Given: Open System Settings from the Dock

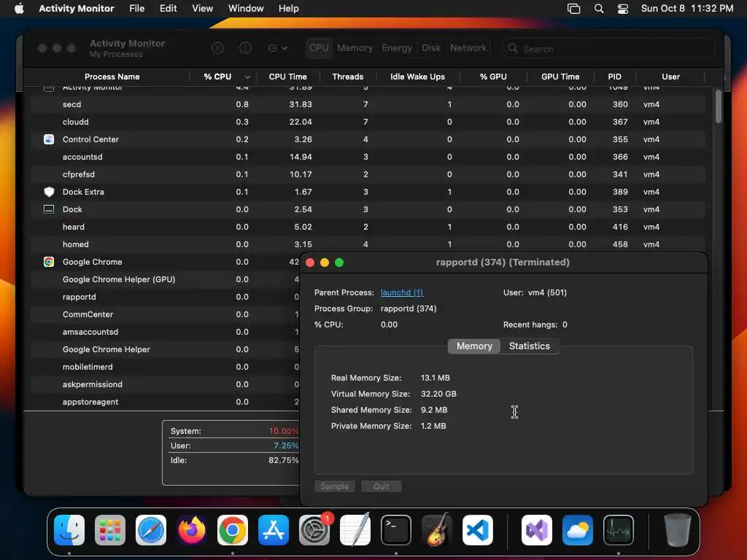Looking at the screenshot, I should pyautogui.click(x=314, y=530).
